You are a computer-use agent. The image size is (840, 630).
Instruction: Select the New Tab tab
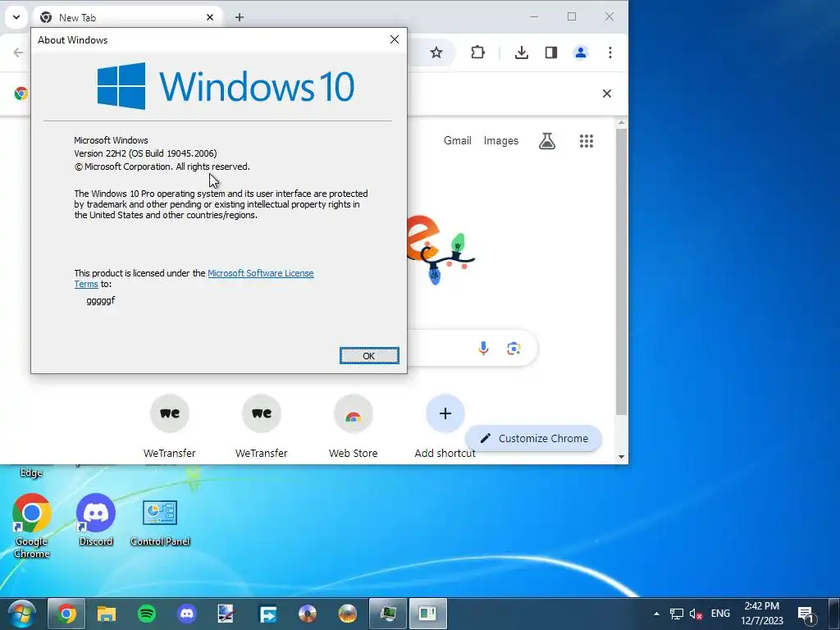127,18
